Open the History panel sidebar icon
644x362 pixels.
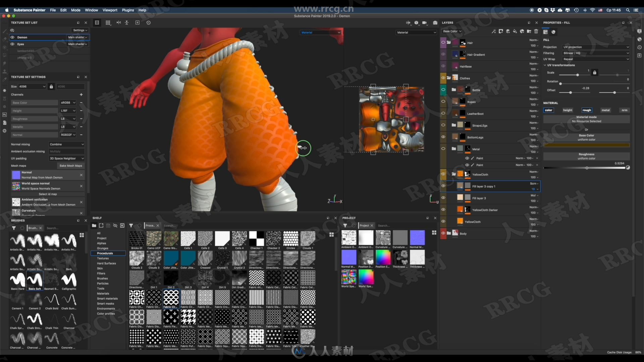click(x=639, y=47)
